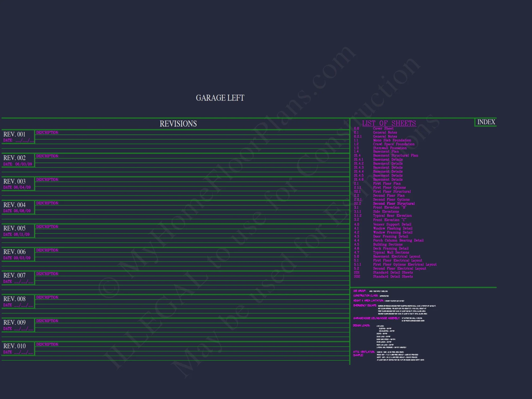Select the Mono Slab Foundation sheet entry
The height and width of the screenshot is (399, 532).
click(392, 140)
